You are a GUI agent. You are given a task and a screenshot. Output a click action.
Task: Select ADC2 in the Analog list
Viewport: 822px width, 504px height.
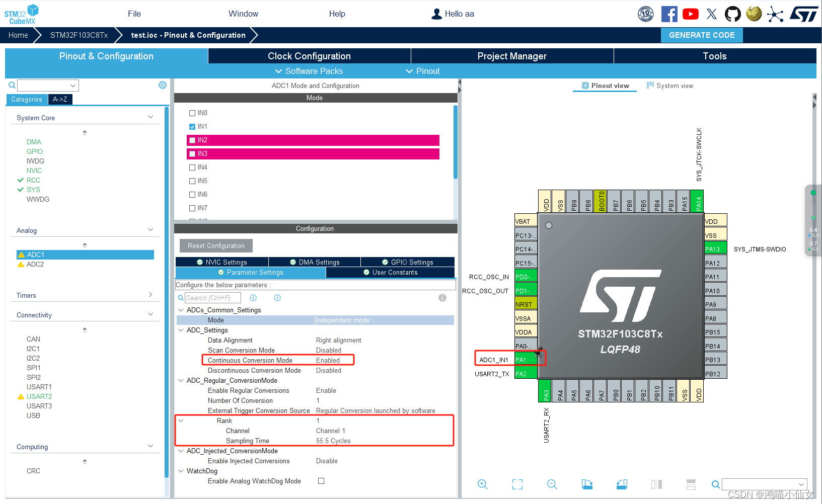[x=35, y=264]
